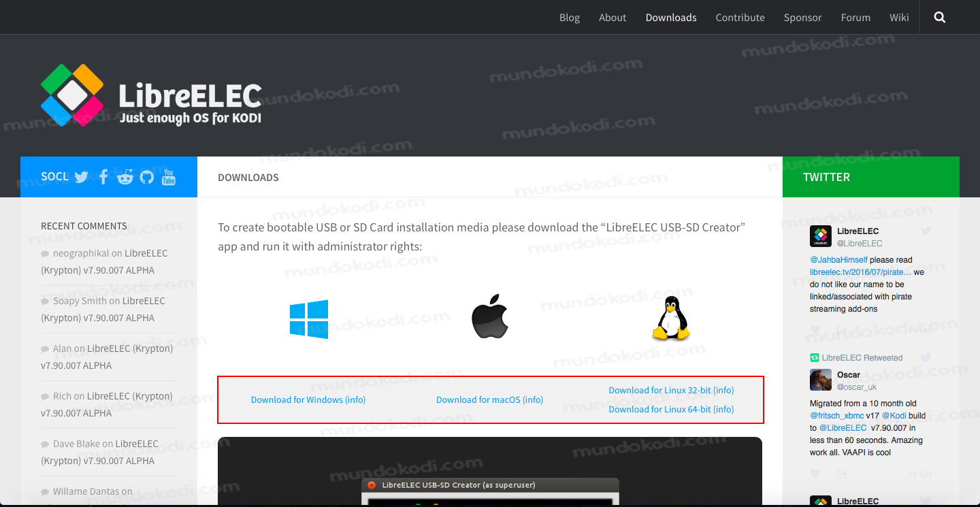Open the YouTube social icon
This screenshot has width=980, height=507.
pos(169,177)
